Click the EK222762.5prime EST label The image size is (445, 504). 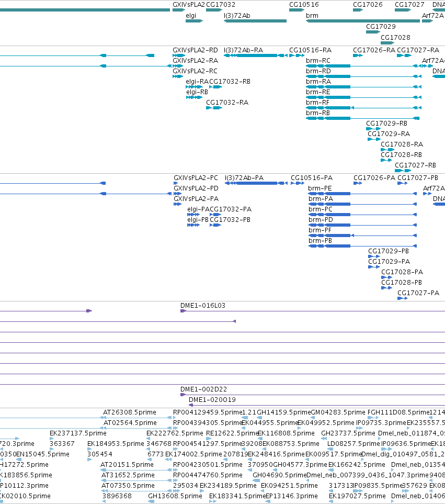[175, 433]
